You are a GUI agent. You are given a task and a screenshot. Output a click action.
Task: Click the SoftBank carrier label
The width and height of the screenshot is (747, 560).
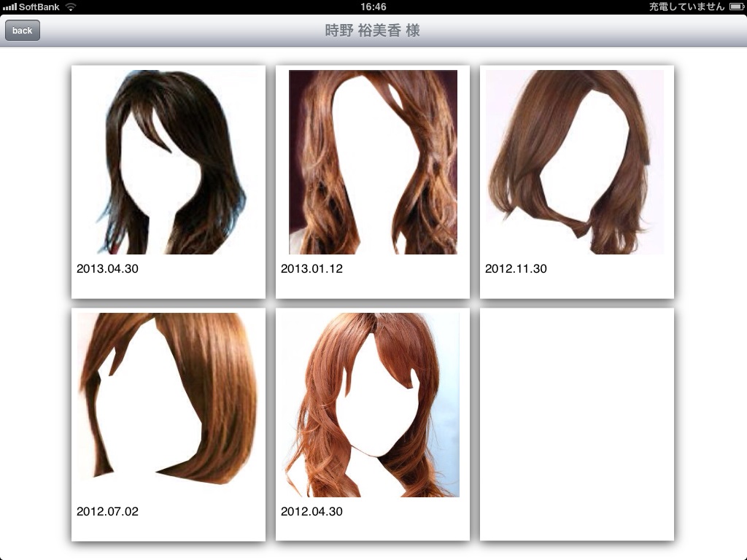coord(39,7)
